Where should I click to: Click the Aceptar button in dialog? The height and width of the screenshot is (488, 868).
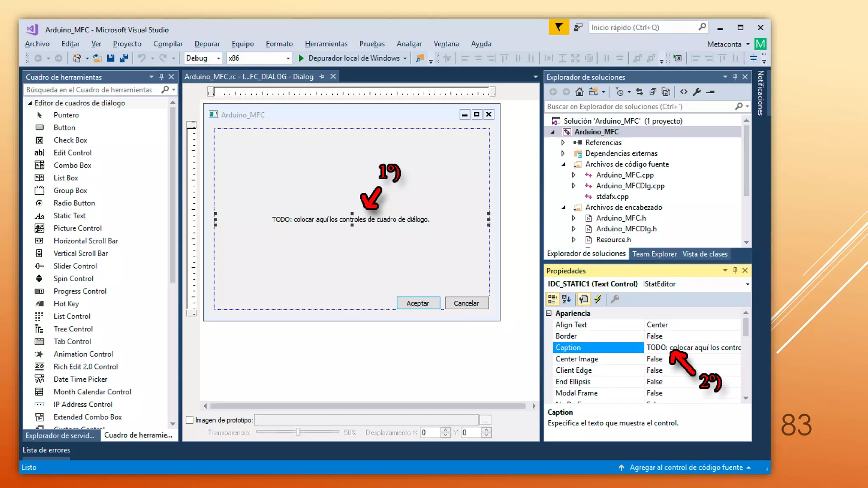[418, 303]
